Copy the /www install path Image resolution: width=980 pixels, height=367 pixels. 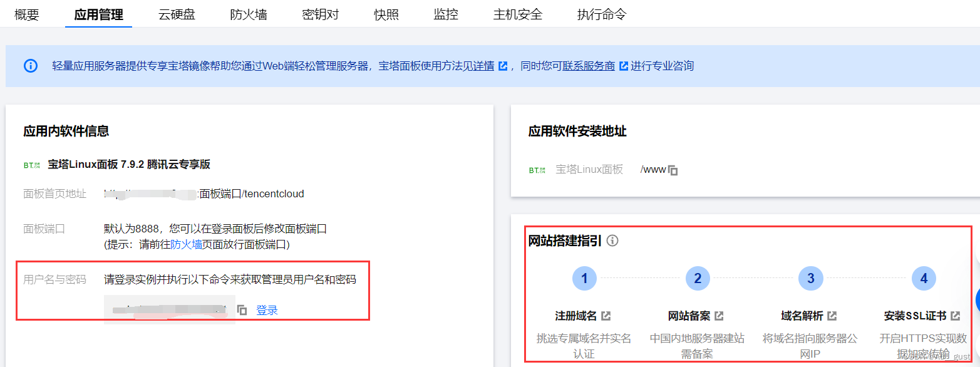[x=673, y=170]
